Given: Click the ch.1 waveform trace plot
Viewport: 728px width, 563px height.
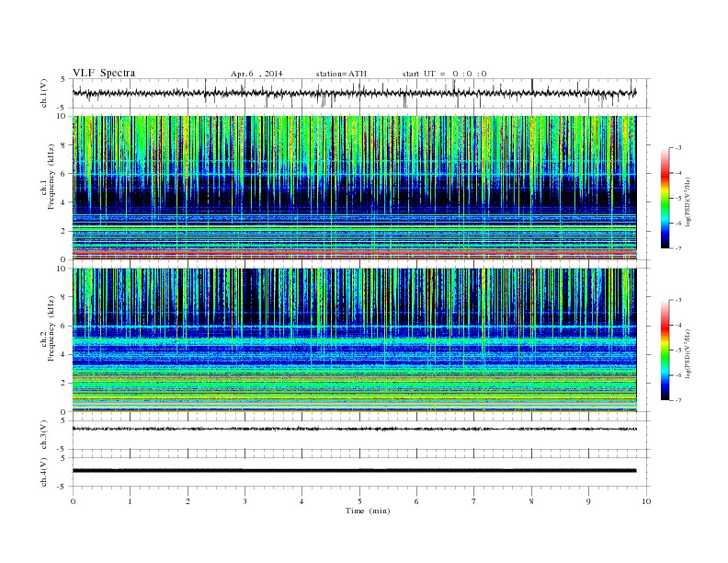Looking at the screenshot, I should pyautogui.click(x=354, y=93).
